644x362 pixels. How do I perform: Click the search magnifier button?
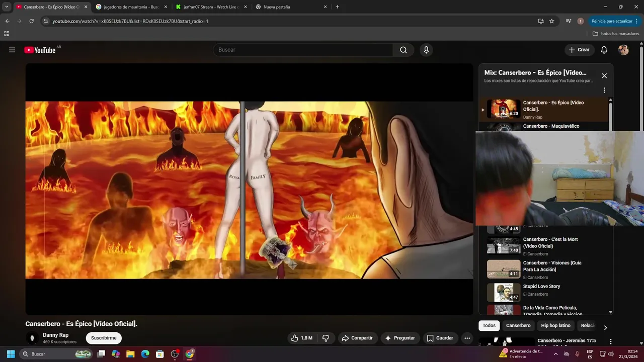point(404,50)
